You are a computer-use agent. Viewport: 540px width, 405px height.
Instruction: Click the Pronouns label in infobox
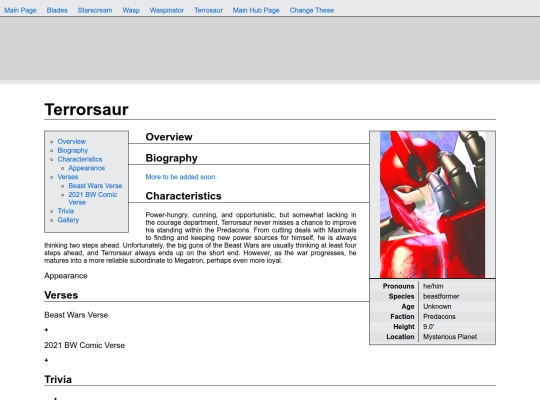click(x=398, y=287)
